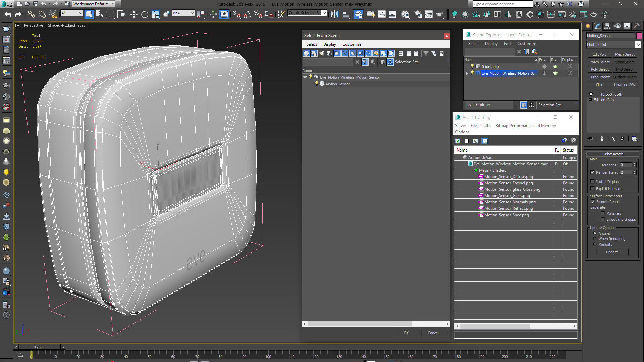Toggle Angle Snap
The image size is (644, 362).
pyautogui.click(x=248, y=14)
